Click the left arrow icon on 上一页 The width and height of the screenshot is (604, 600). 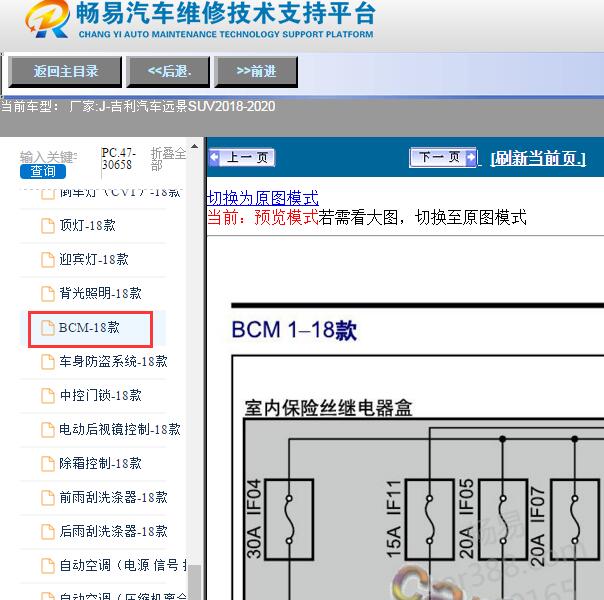tap(214, 158)
